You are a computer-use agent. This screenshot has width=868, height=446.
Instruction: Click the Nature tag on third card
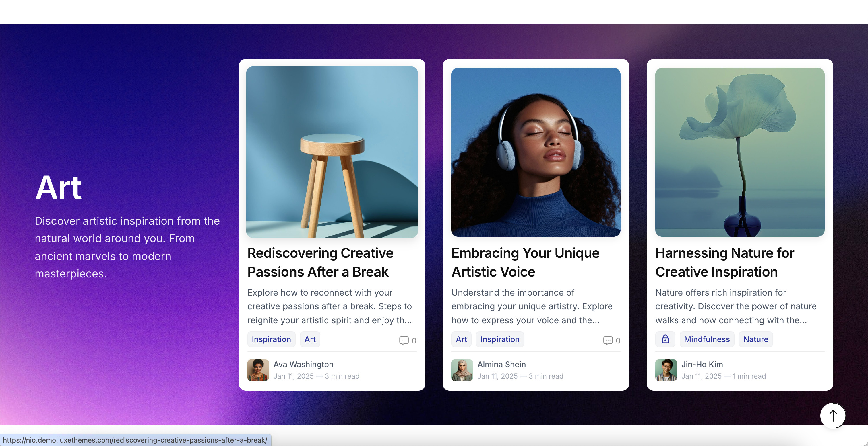pyautogui.click(x=755, y=339)
